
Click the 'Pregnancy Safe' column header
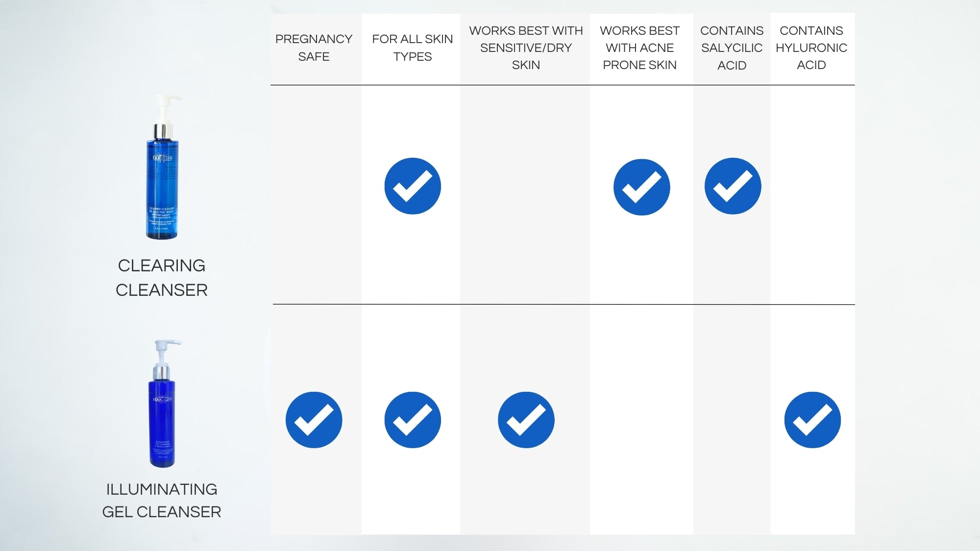pyautogui.click(x=314, y=48)
